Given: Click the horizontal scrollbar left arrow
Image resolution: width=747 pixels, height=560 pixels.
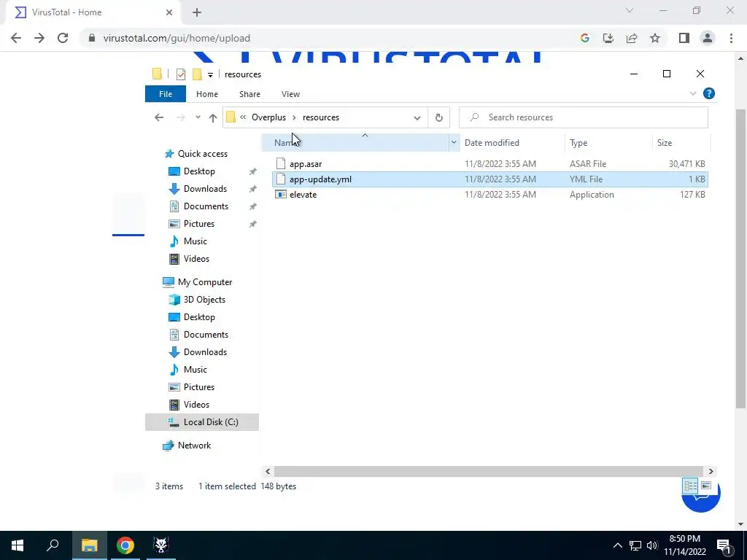Looking at the screenshot, I should point(268,472).
